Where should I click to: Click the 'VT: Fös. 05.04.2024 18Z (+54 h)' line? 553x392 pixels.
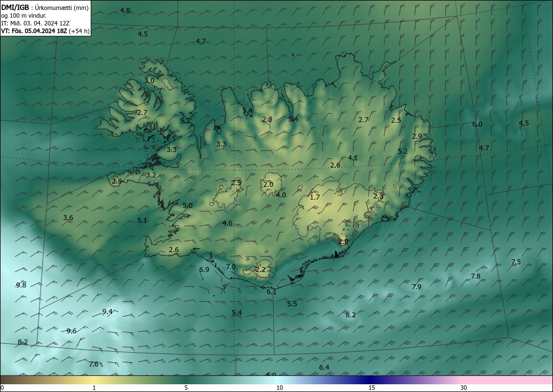pyautogui.click(x=45, y=31)
